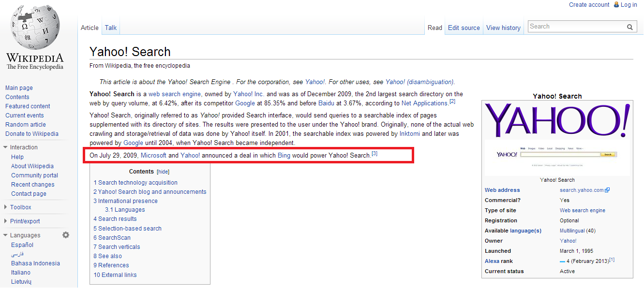Image resolution: width=644 pixels, height=290 pixels.
Task: Switch language to Bahasa Indonesia
Action: coord(36,263)
